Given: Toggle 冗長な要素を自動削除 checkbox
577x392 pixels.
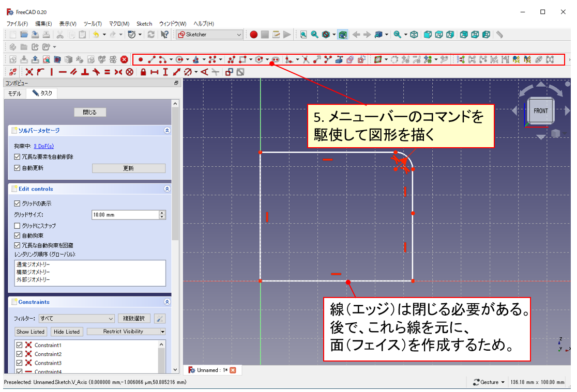Looking at the screenshot, I should tap(17, 156).
